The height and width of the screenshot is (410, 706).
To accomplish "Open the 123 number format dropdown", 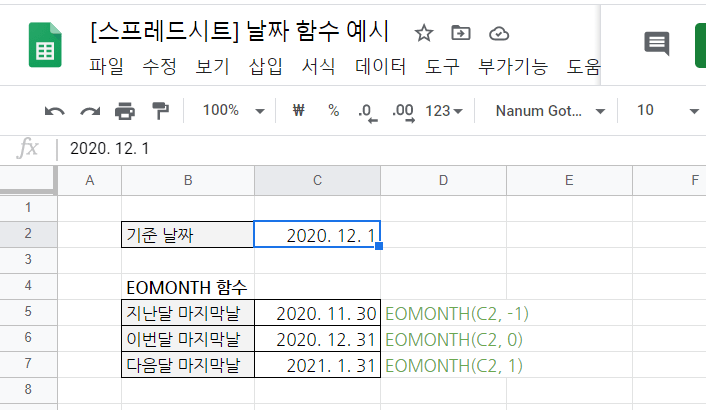I will [x=443, y=111].
